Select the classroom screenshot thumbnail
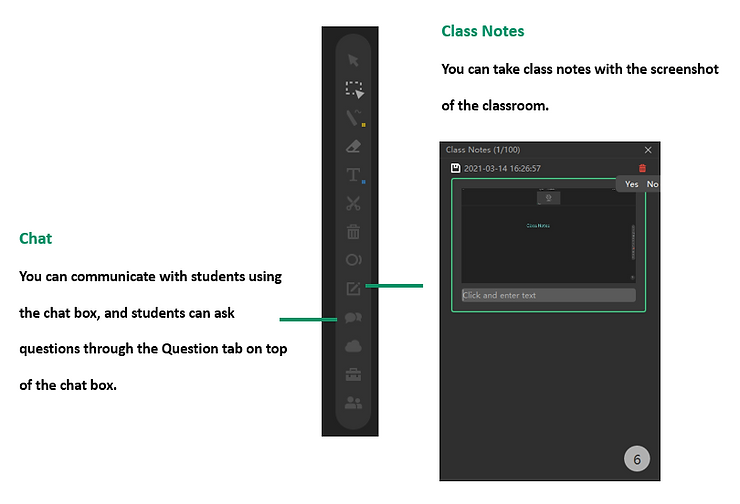 (548, 234)
